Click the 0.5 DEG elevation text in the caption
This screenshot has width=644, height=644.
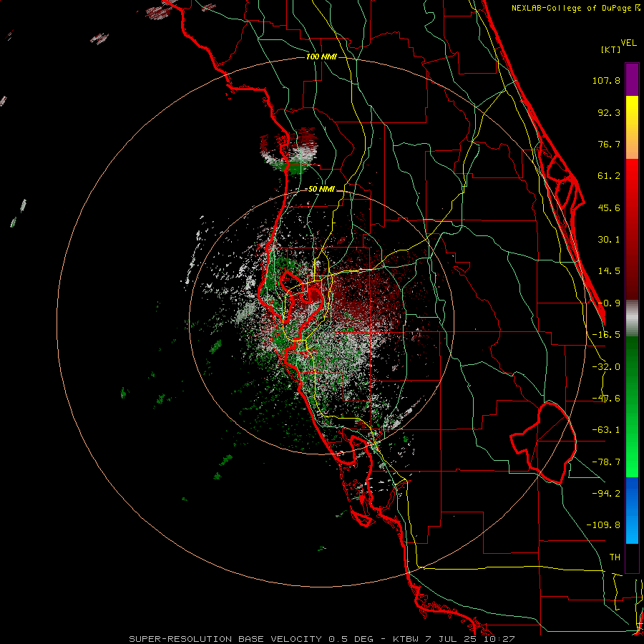click(351, 639)
